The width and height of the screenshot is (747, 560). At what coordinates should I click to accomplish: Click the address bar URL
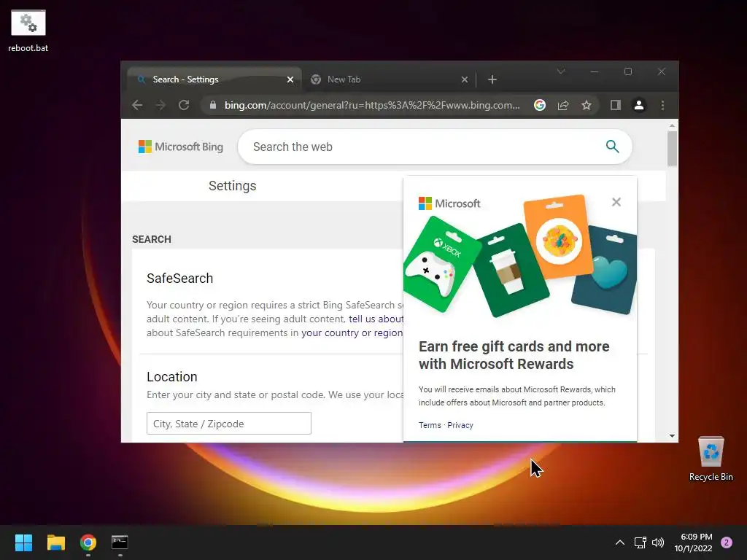click(372, 105)
